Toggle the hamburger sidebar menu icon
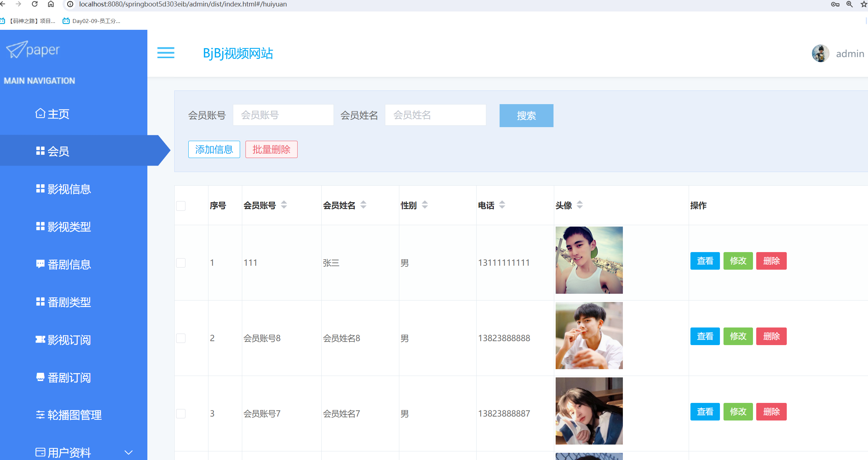The width and height of the screenshot is (868, 460). (166, 53)
